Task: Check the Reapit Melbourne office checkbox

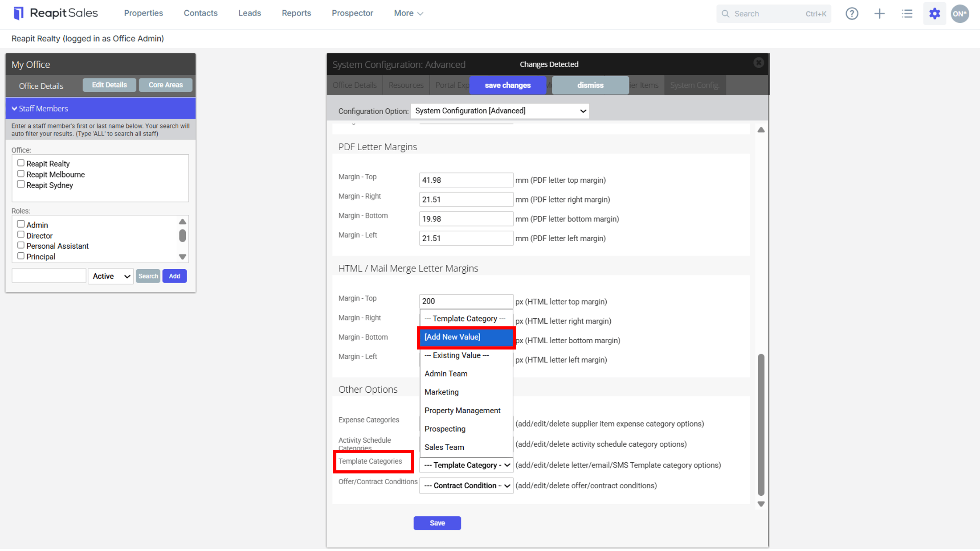Action: click(x=20, y=174)
